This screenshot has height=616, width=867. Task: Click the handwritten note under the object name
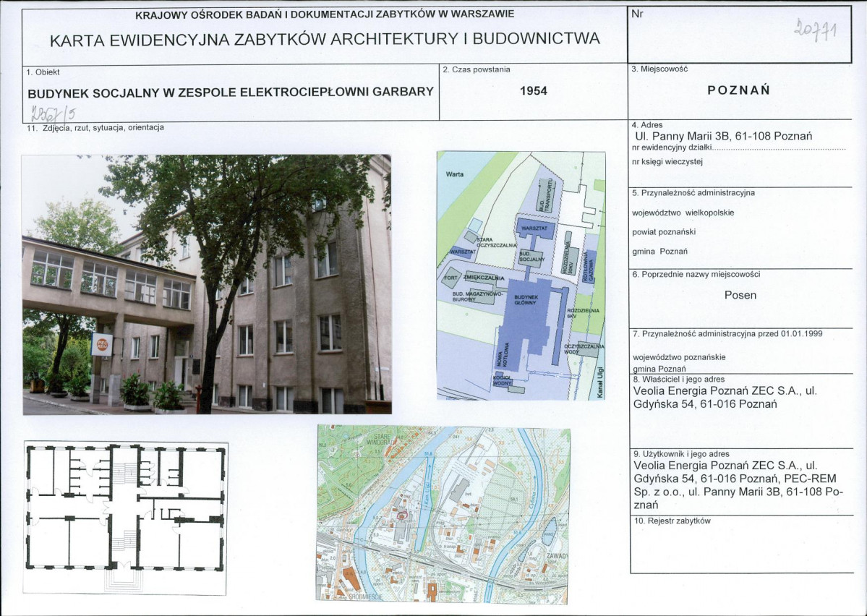[x=53, y=114]
